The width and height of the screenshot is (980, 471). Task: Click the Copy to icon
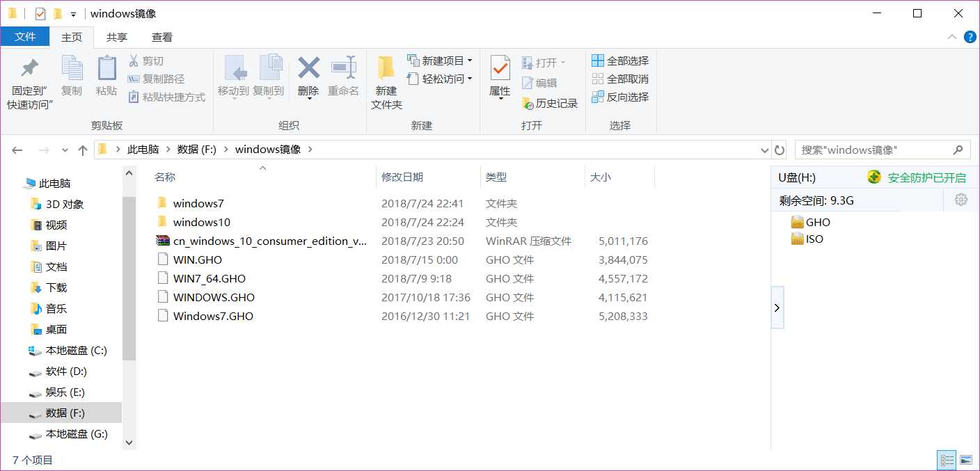[270, 69]
